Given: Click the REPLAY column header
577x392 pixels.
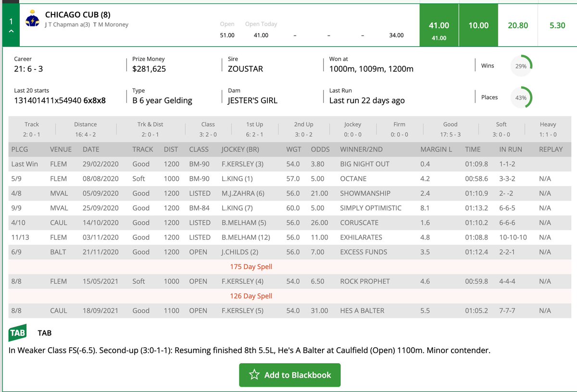Looking at the screenshot, I should 551,150.
